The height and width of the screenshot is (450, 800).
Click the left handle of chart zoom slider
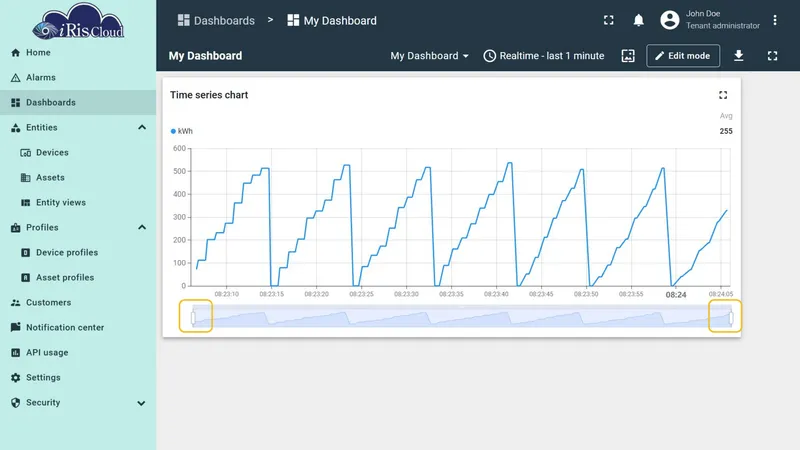tap(193, 317)
